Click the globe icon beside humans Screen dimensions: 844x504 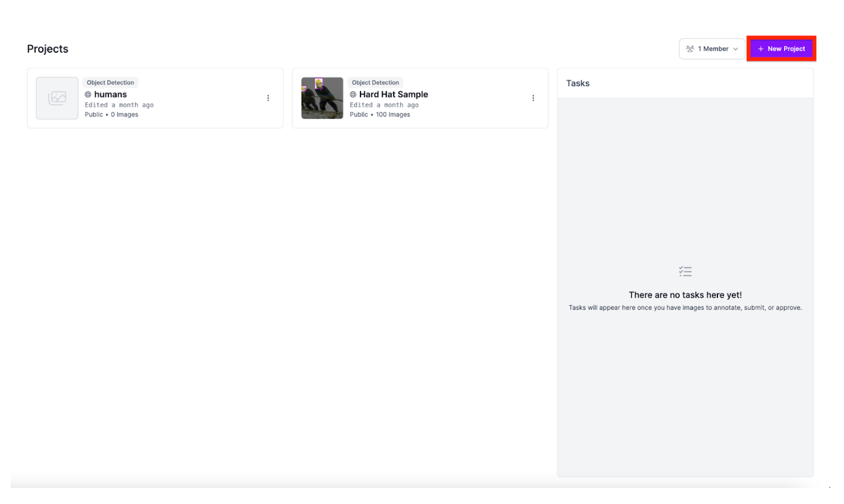88,94
